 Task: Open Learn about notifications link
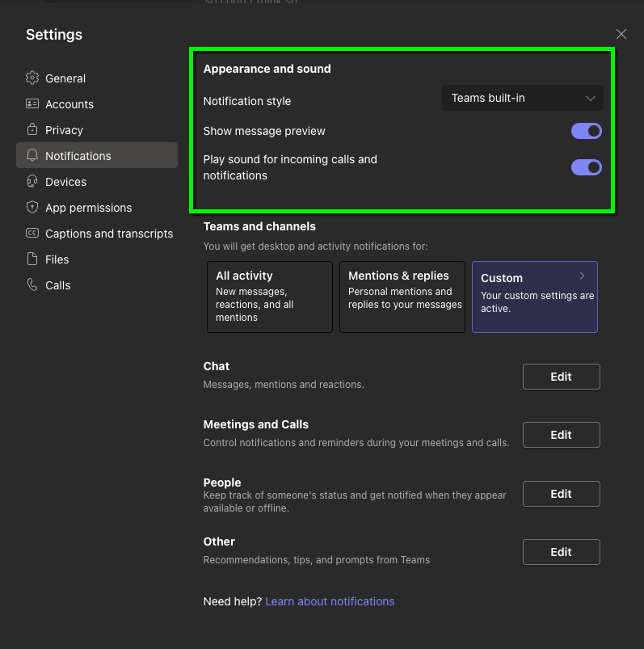click(x=330, y=601)
